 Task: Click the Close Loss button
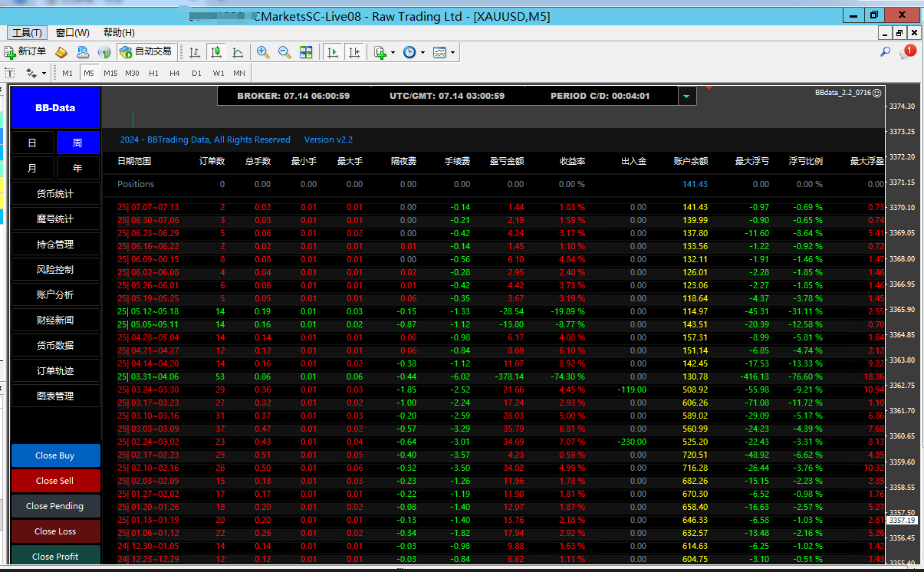point(55,531)
